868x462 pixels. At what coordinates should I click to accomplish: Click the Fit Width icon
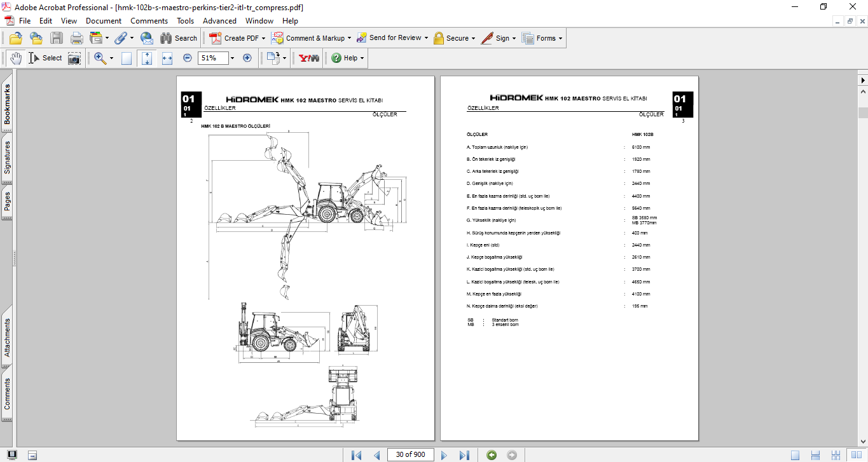pyautogui.click(x=167, y=58)
